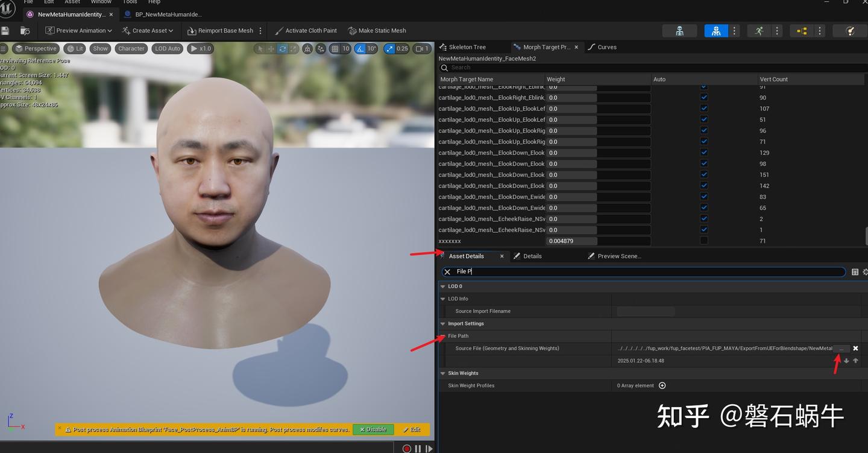Collapse the Import Settings section
Viewport: 868px width, 453px height.
pos(443,324)
